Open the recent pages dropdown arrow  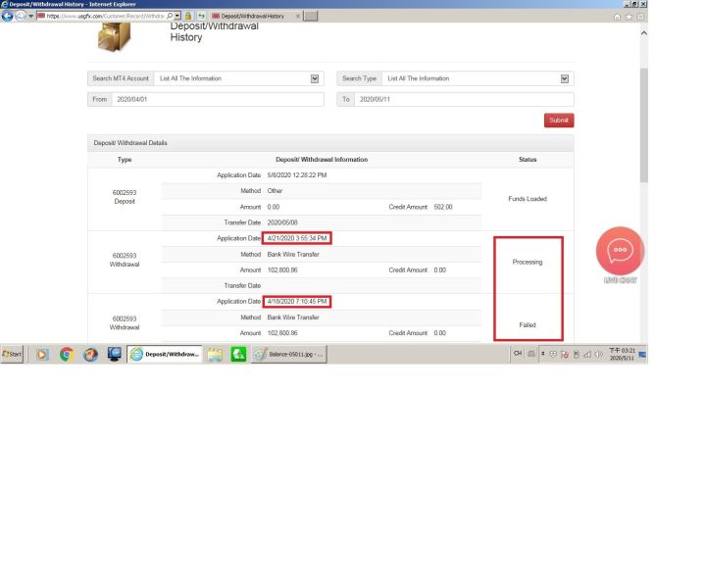pyautogui.click(x=31, y=17)
